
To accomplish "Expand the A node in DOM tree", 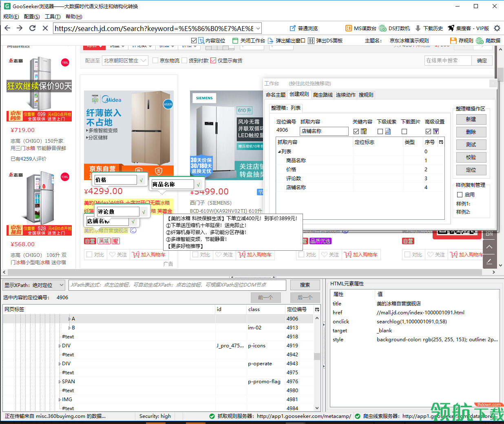I will [x=69, y=319].
